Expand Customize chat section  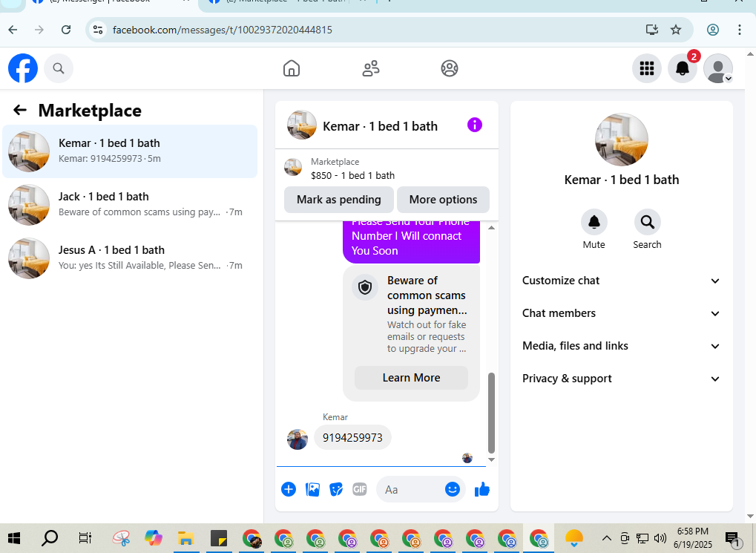click(621, 281)
